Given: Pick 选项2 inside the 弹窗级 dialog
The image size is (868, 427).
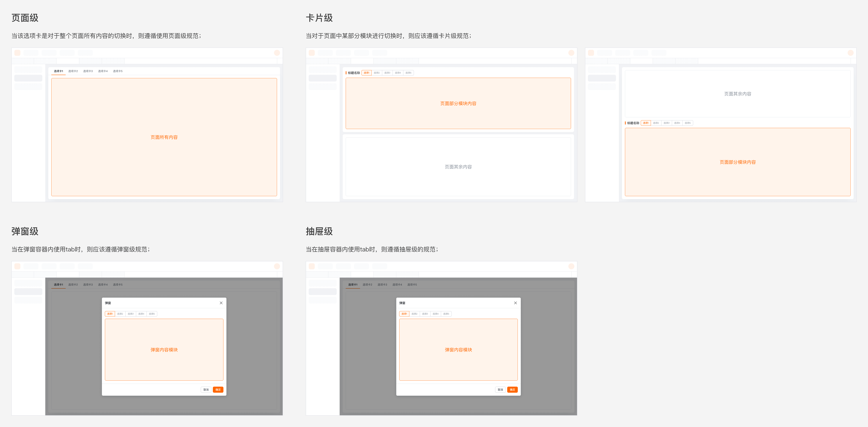Looking at the screenshot, I should point(120,314).
